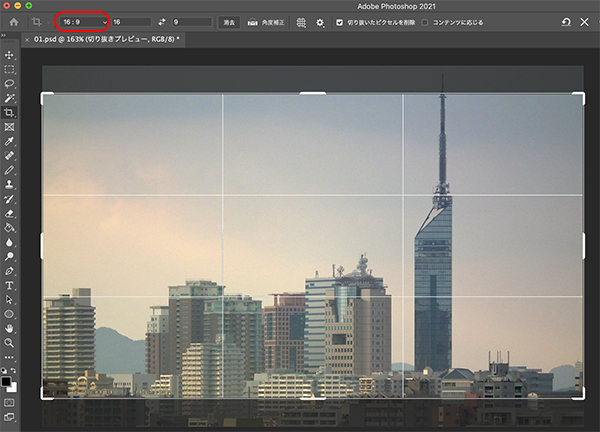Toggle 切り抜いたピクセルを削除 checkbox
This screenshot has width=600, height=432.
tap(340, 21)
